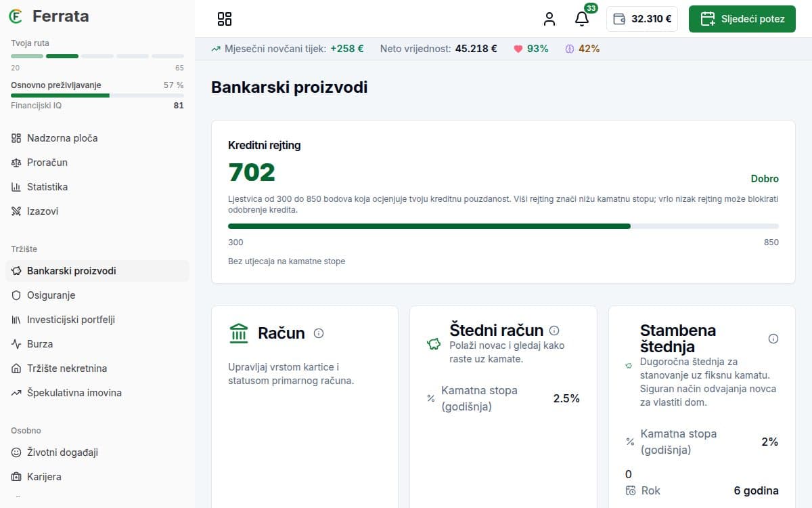Click the Bez utjecaja na kamatne stope note

pos(286,261)
